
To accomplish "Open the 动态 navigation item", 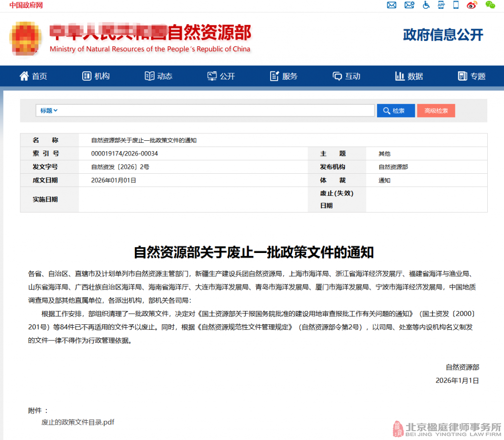I will (159, 76).
